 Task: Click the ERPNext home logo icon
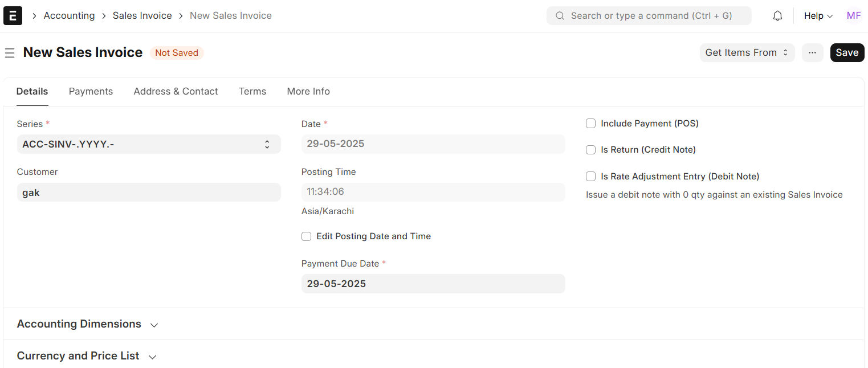point(13,15)
